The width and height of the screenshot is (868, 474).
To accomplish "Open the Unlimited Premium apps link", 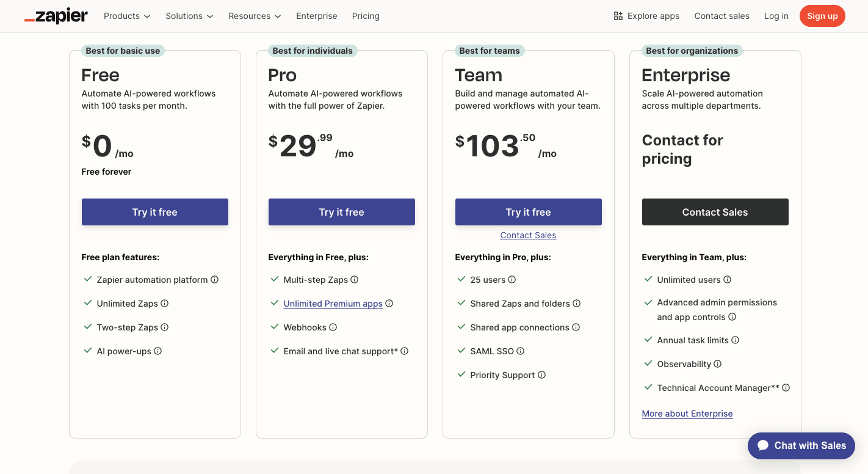I will 333,303.
